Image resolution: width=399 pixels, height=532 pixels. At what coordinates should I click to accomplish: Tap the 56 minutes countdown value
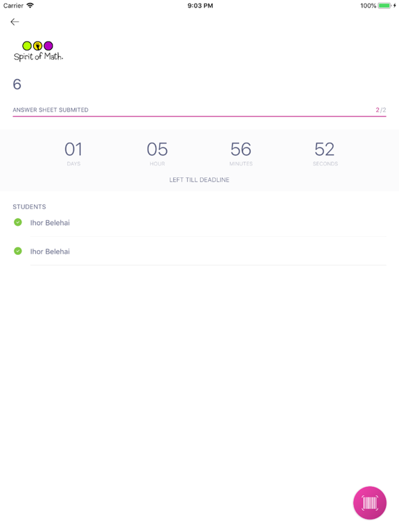coord(241,150)
